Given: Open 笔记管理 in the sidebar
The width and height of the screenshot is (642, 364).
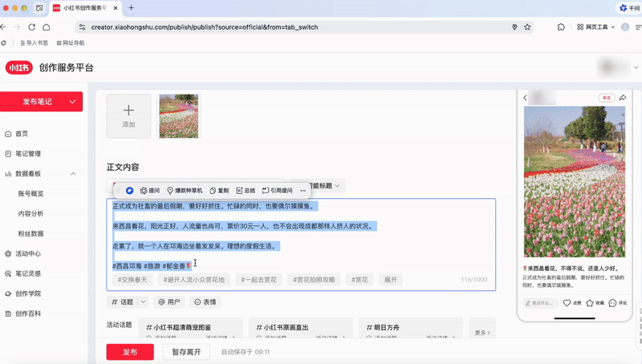Looking at the screenshot, I should point(28,154).
